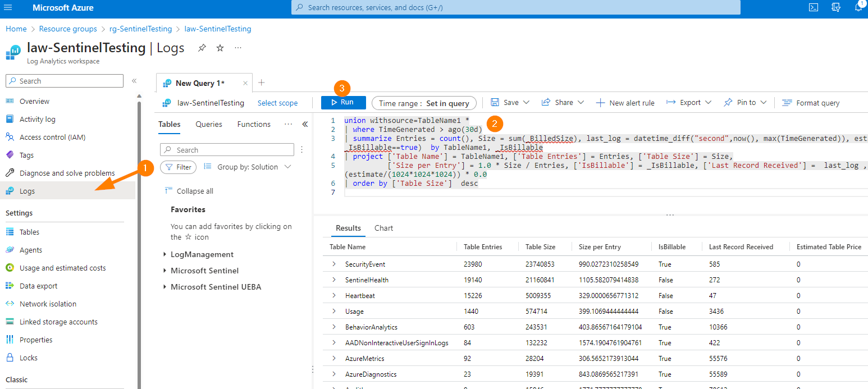Focus the global Azure search box
Screen dimensions: 868x389
[x=516, y=7]
